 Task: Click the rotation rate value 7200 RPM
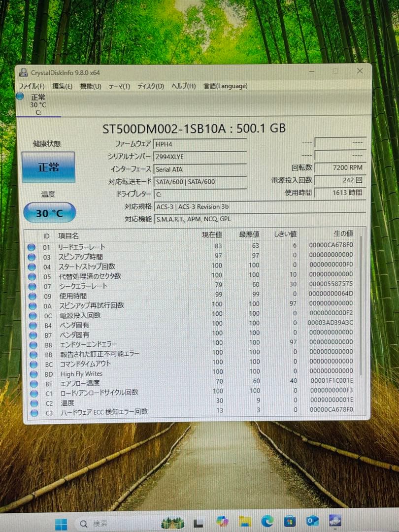[x=340, y=167]
